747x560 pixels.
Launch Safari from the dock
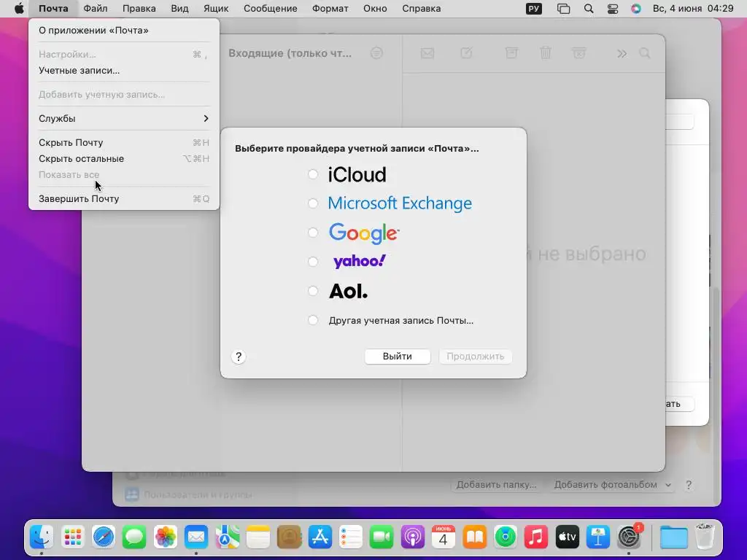click(x=104, y=537)
